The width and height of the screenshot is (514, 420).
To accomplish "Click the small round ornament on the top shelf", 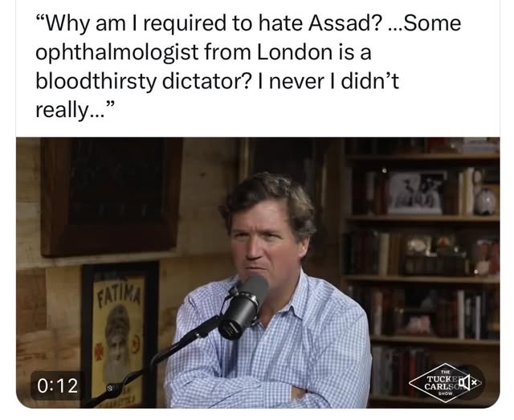I will click(485, 202).
